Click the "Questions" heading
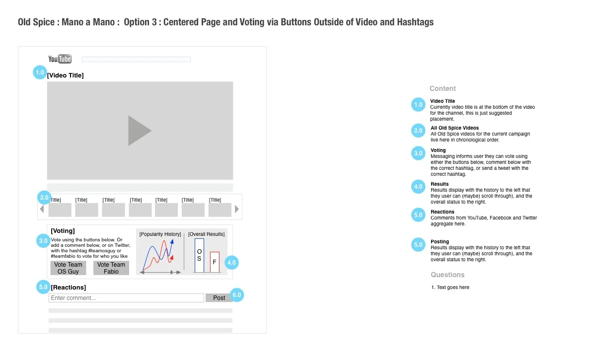The height and width of the screenshot is (364, 590). coord(447,275)
